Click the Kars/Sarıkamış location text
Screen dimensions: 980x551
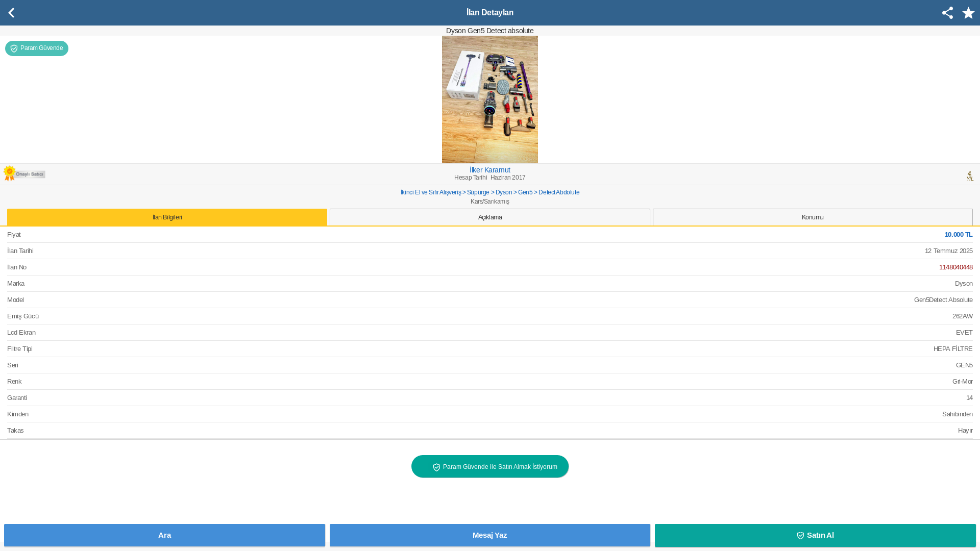point(490,202)
